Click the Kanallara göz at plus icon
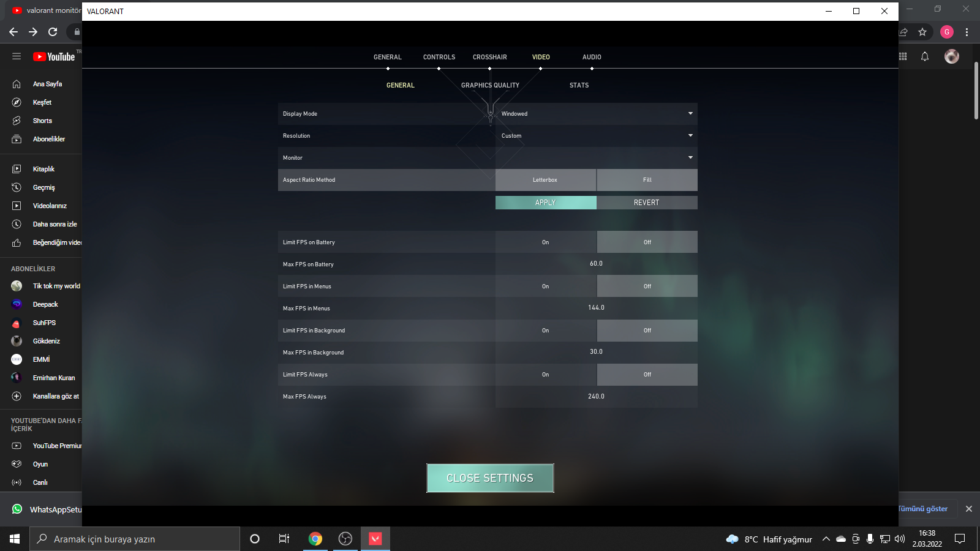The image size is (980, 551). point(17,396)
